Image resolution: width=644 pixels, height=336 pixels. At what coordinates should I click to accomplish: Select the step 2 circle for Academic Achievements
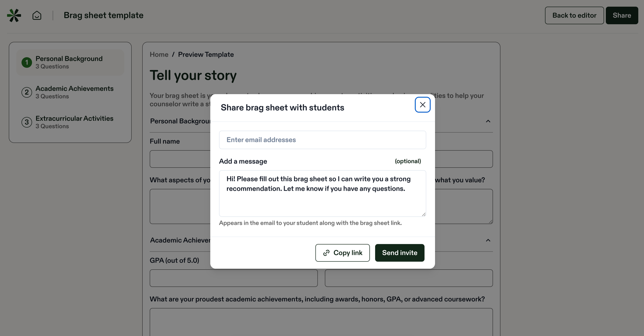pyautogui.click(x=27, y=92)
